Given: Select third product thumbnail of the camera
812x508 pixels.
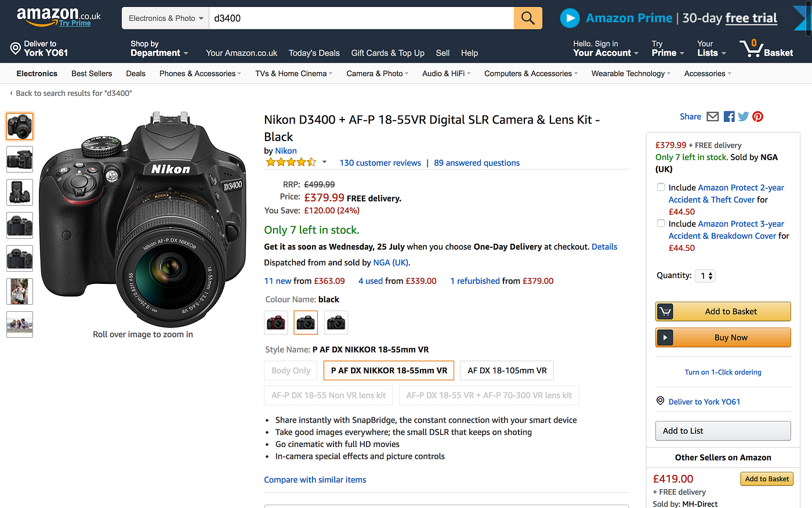Looking at the screenshot, I should [x=20, y=192].
